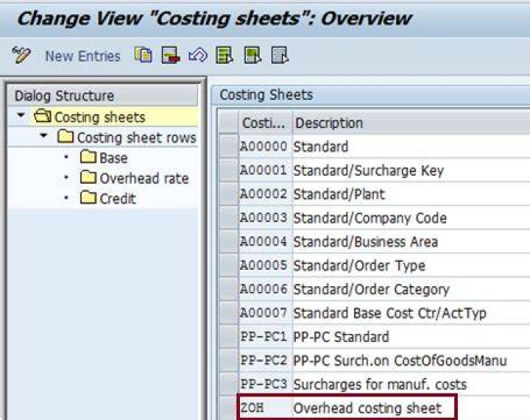Click the 'Standard/Order Type' description

click(359, 266)
